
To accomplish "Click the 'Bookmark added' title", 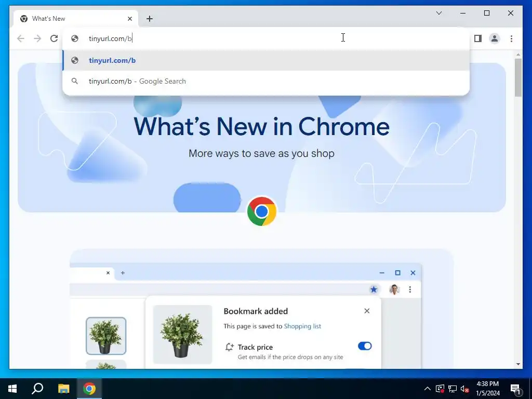I will 256,311.
